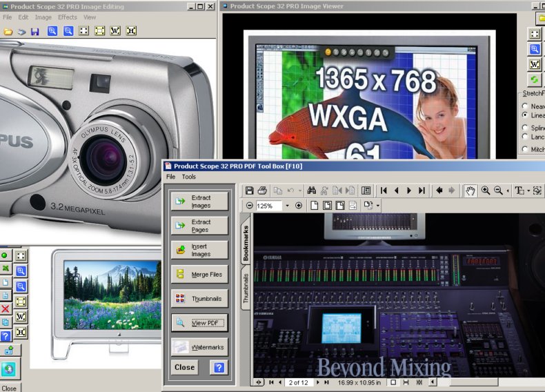Viewport: 545px width, 392px height.
Task: Expand the text select tool dropdown arrow
Action: pos(528,190)
